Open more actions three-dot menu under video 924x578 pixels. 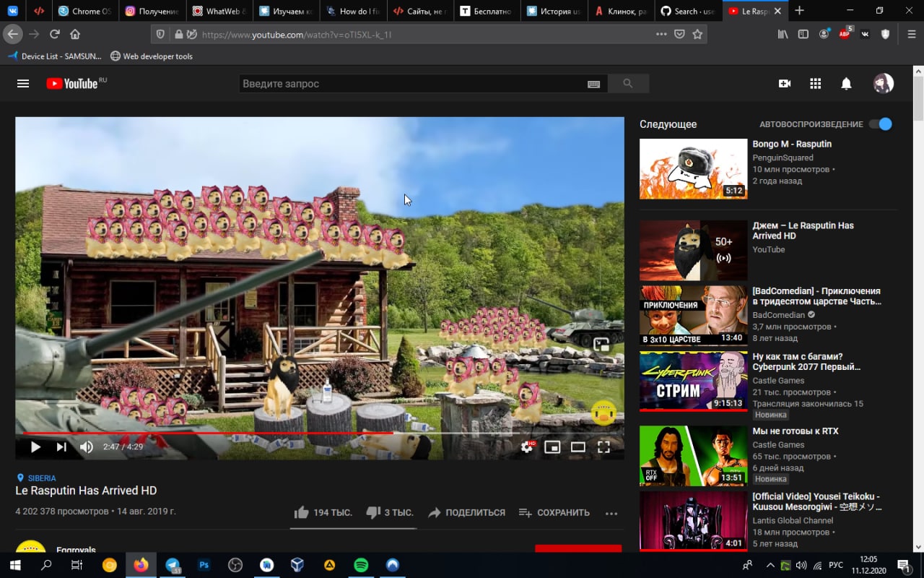pyautogui.click(x=611, y=513)
